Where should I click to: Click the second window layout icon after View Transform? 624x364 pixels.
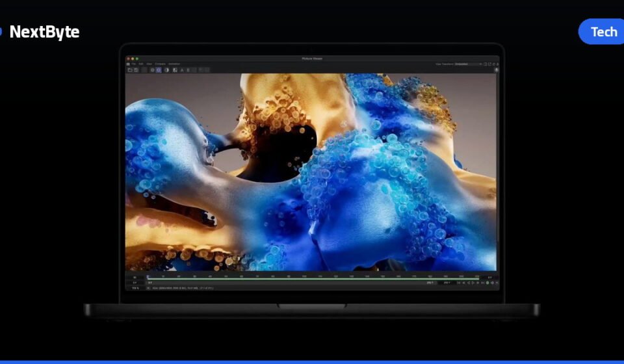pos(490,64)
